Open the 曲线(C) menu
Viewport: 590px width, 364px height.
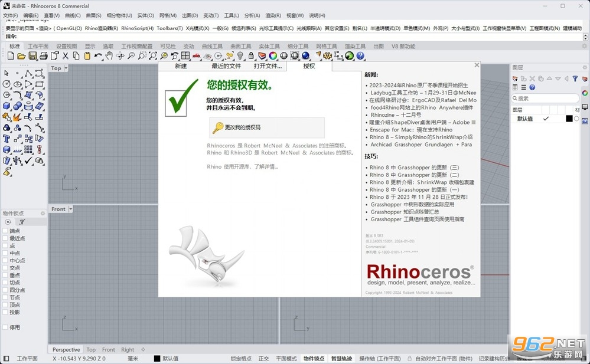pos(73,15)
